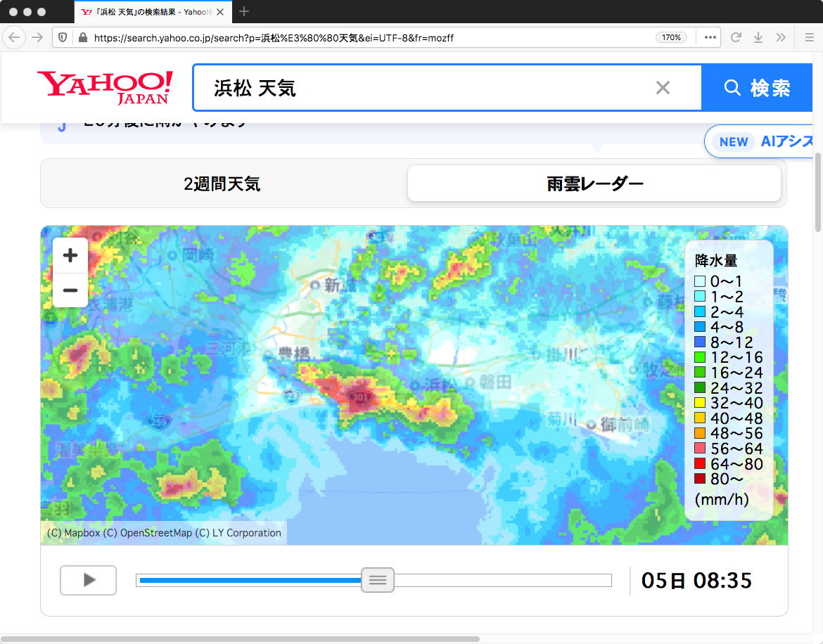The height and width of the screenshot is (644, 823).
Task: Click the 降水量 legend heading
Action: 716,261
